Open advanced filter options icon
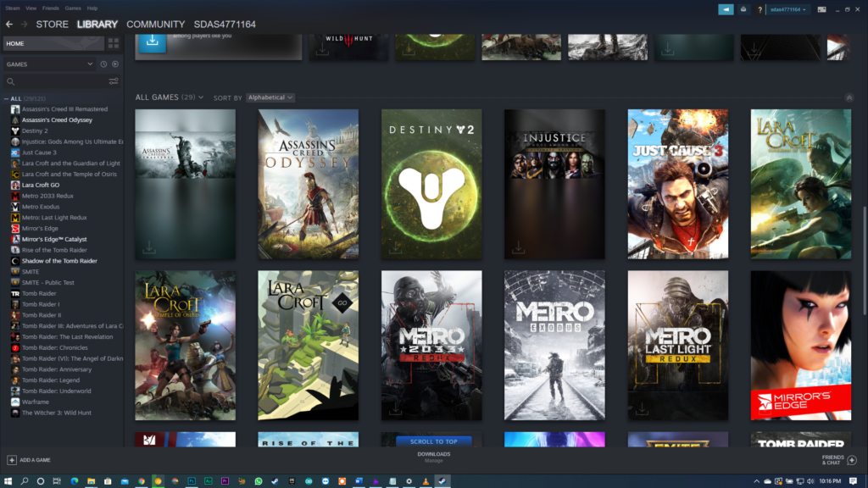Image resolution: width=868 pixels, height=488 pixels. 114,81
